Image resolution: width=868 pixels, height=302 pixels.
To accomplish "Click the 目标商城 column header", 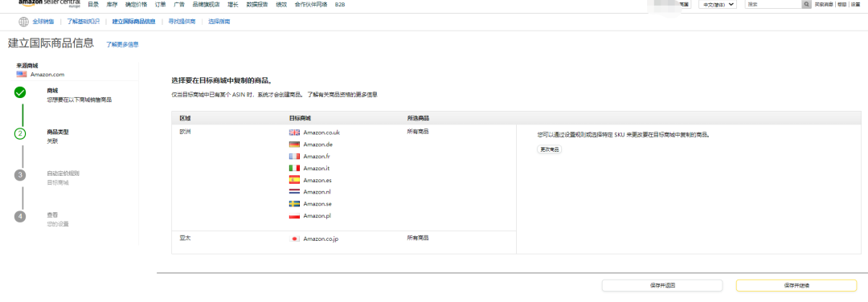I will [300, 118].
